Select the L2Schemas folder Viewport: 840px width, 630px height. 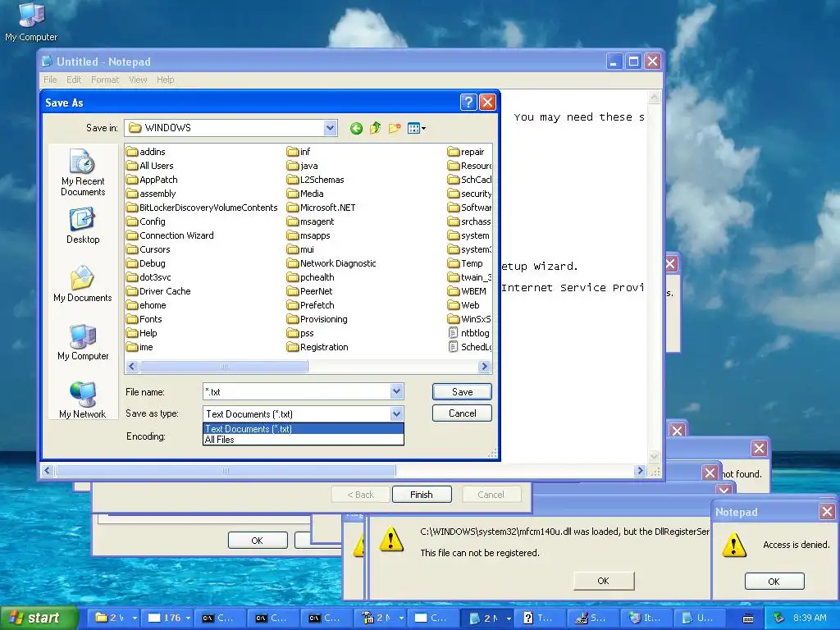(316, 180)
